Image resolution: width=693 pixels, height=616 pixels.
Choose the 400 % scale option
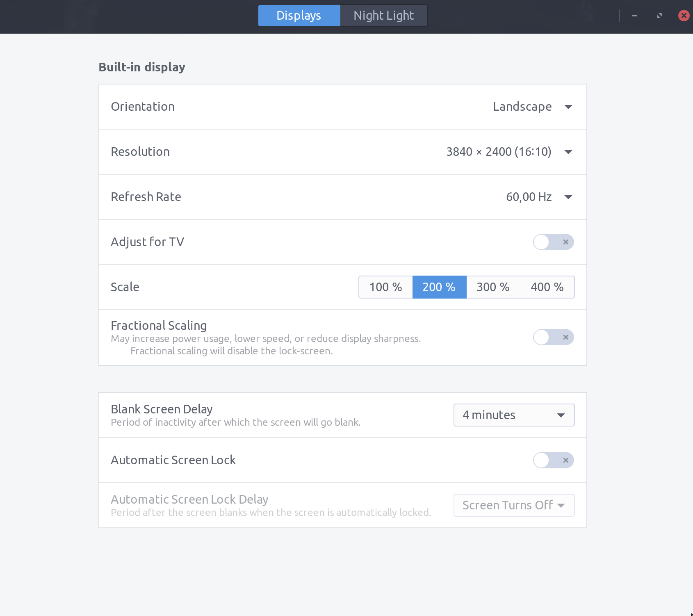click(x=547, y=287)
